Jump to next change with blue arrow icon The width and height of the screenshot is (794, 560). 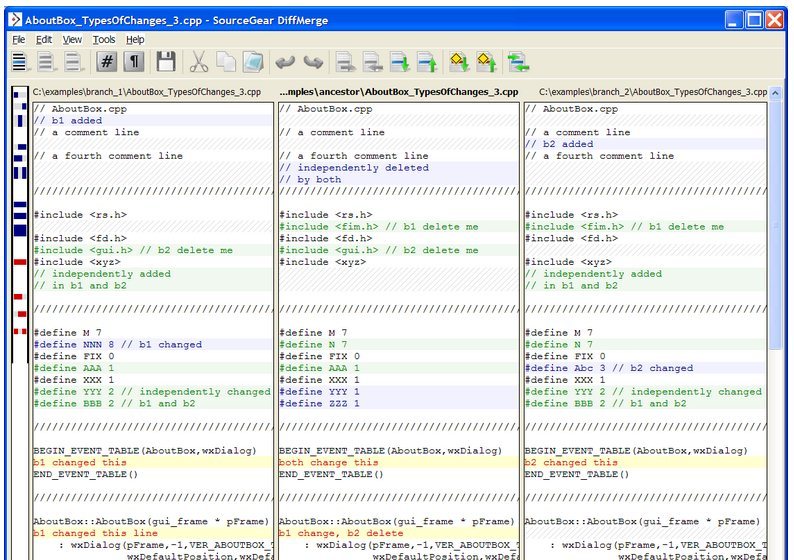[x=399, y=62]
